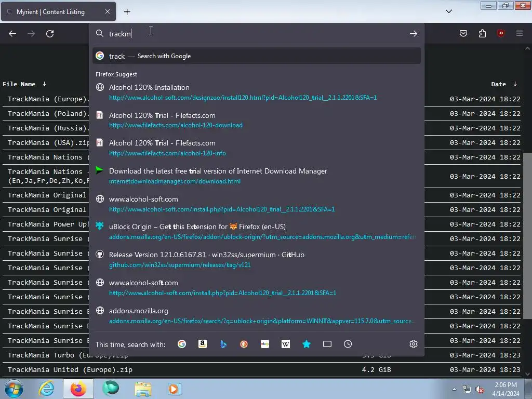Search this time with eBay icon
Screen dimensions: 532x399
click(x=265, y=344)
